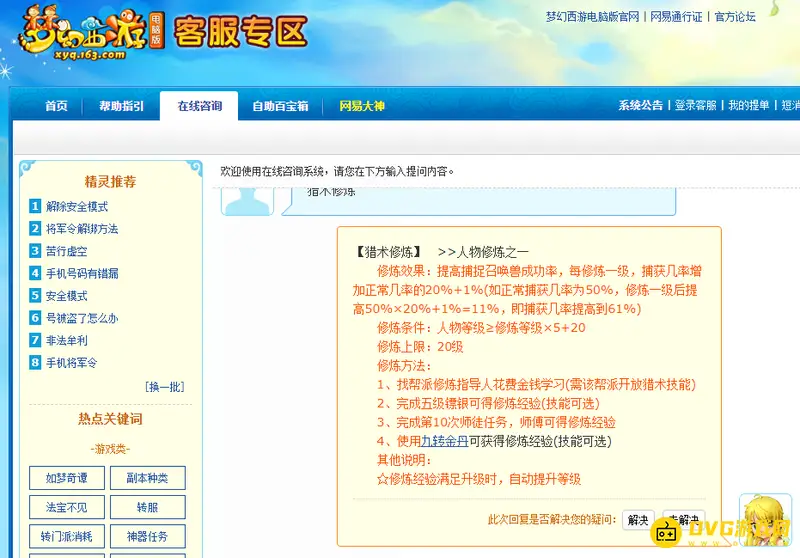Click 未解决 button under the reply
Viewport: 800px width, 558px height.
pyautogui.click(x=684, y=520)
